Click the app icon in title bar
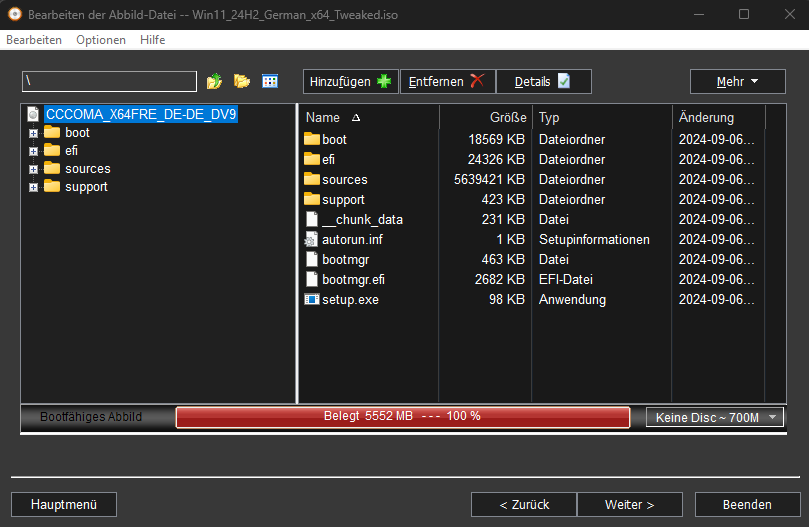The image size is (809, 527). [15, 14]
